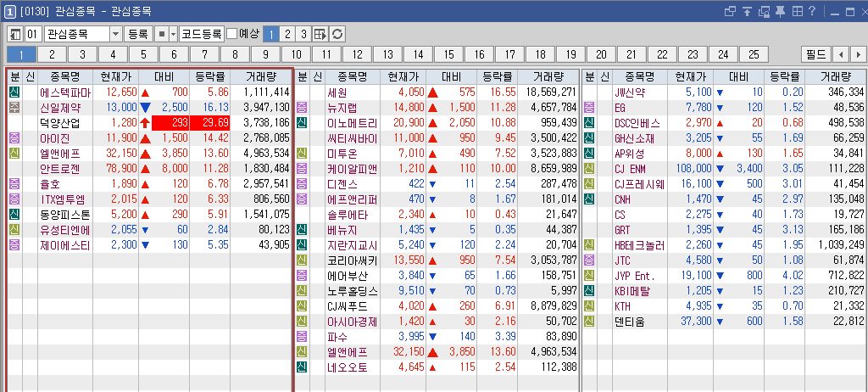Click the 증 badge on the 아이진 row
This screenshot has height=392, width=868.
14,138
